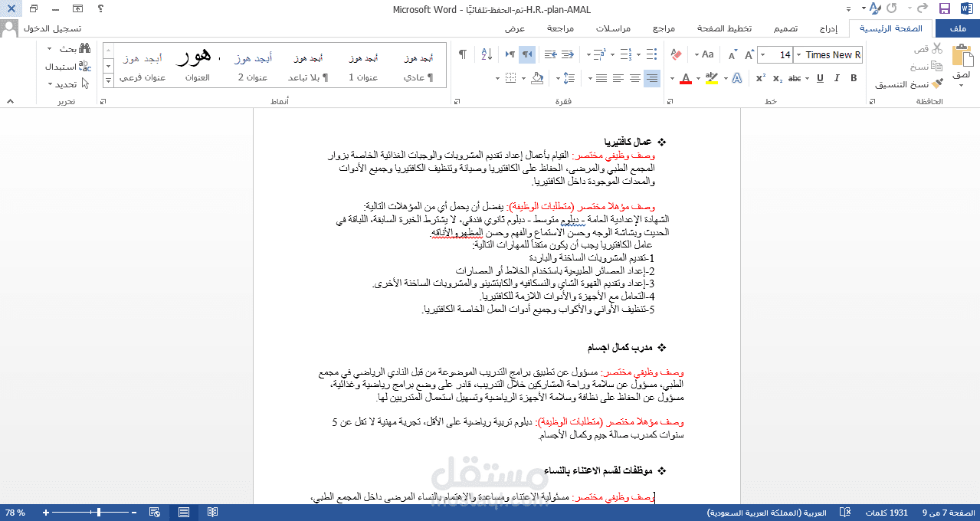Switch to the Page Layout (تخطيط الصفحة) tab
980x521 pixels.
tap(724, 28)
